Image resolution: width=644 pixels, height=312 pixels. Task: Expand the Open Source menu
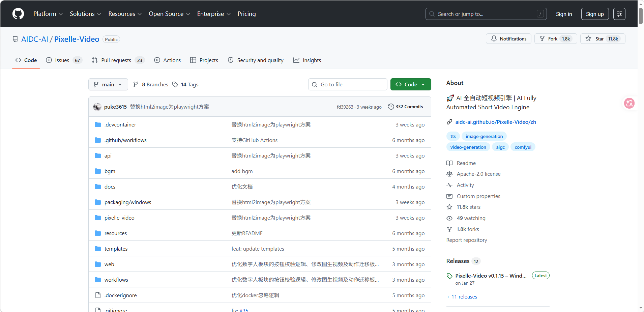pyautogui.click(x=169, y=14)
